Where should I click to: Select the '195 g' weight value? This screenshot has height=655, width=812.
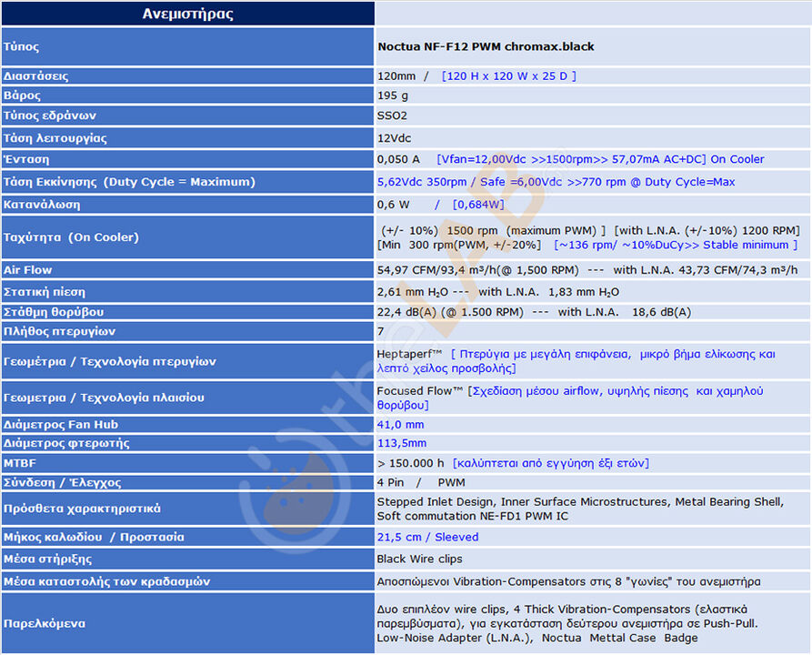[393, 96]
